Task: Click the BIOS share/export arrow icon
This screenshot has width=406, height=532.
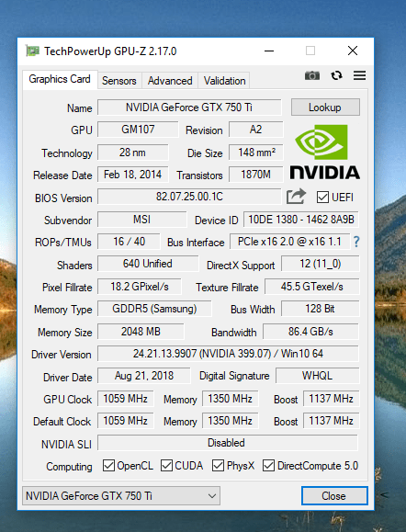Action: [x=296, y=197]
